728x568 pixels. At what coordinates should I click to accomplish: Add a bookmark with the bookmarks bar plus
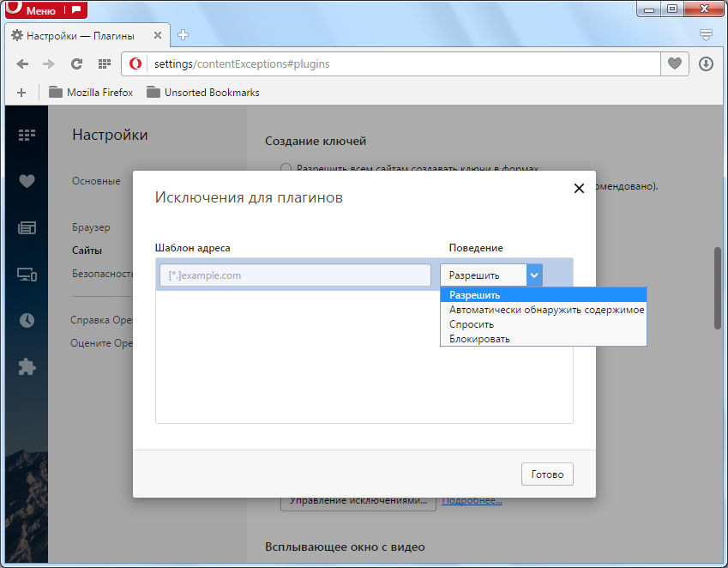(21, 93)
